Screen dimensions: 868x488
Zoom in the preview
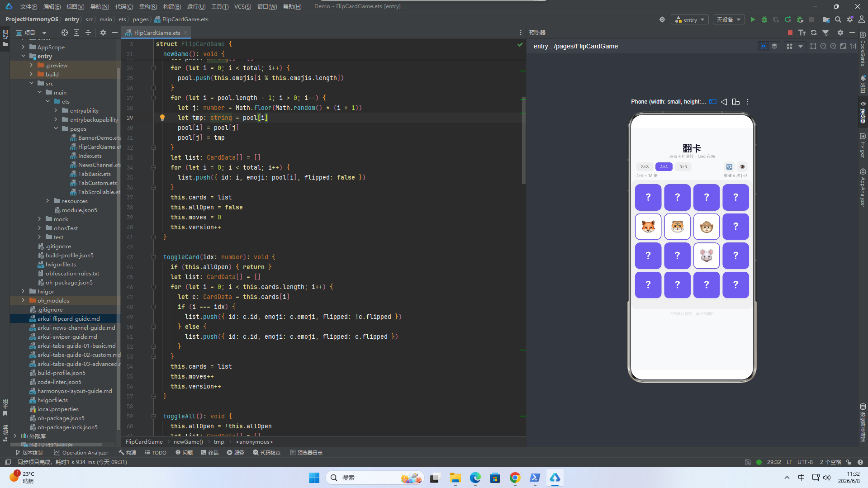click(x=833, y=46)
